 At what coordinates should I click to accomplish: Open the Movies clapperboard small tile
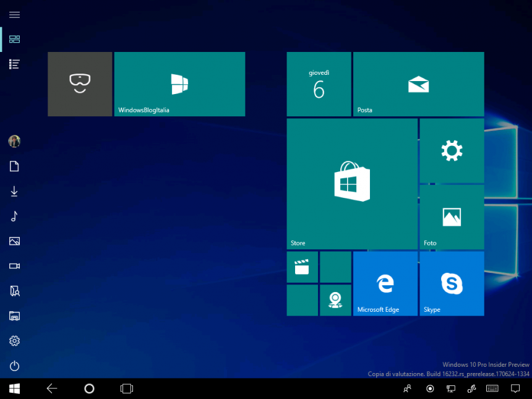click(302, 267)
